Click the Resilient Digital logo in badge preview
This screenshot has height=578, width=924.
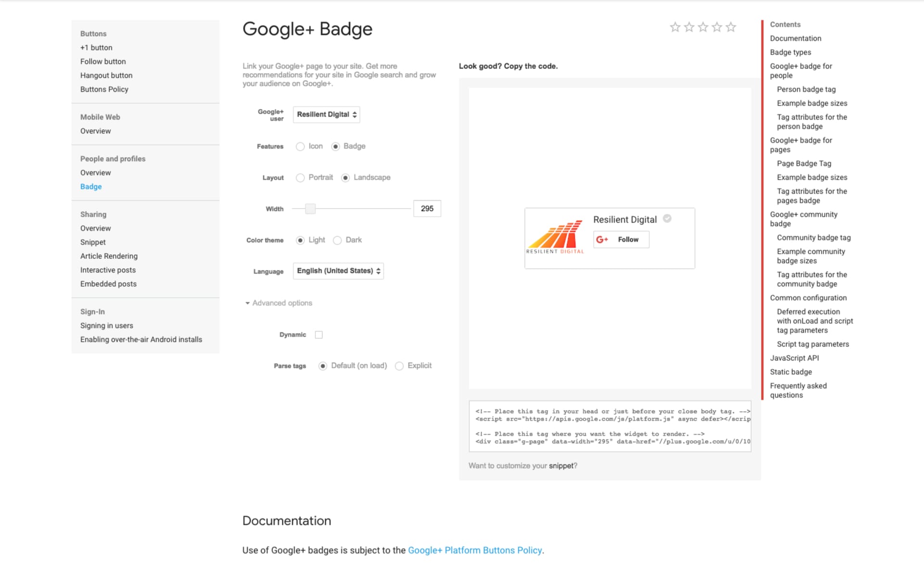555,237
